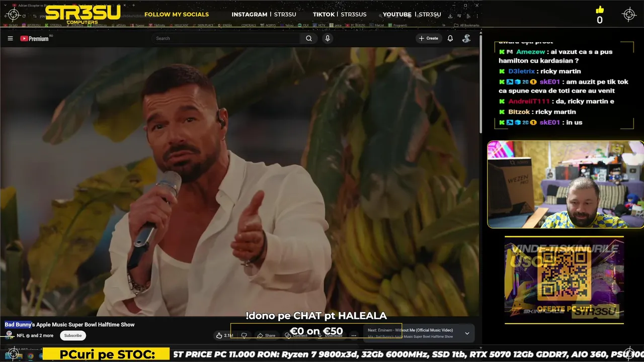
Task: Open the allSlots bookmark
Action: click(119, 25)
